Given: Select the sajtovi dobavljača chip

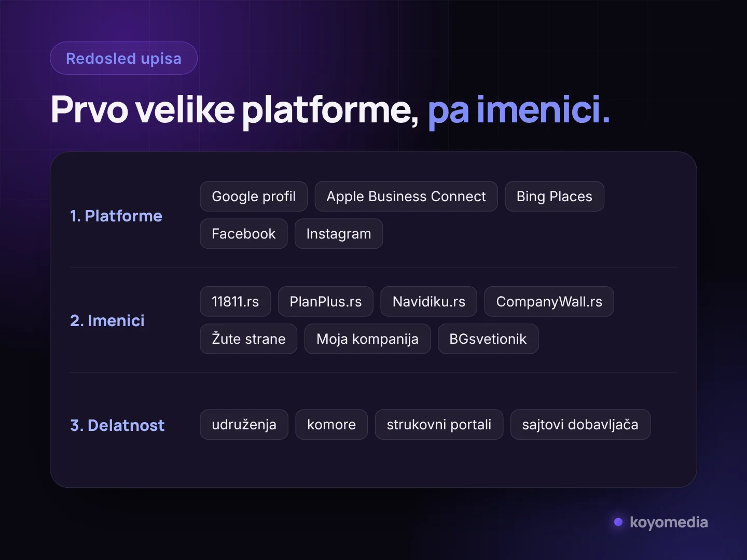Looking at the screenshot, I should [x=580, y=425].
